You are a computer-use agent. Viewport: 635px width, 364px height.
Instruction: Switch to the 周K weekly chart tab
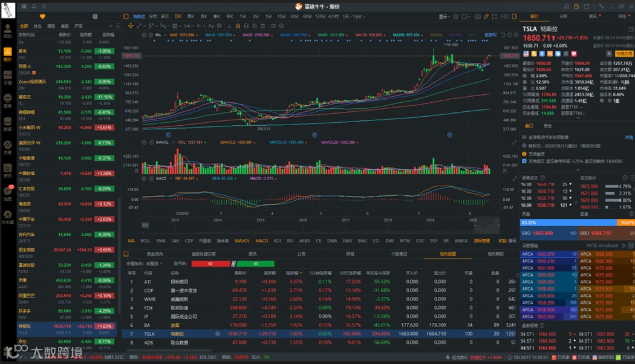click(190, 16)
